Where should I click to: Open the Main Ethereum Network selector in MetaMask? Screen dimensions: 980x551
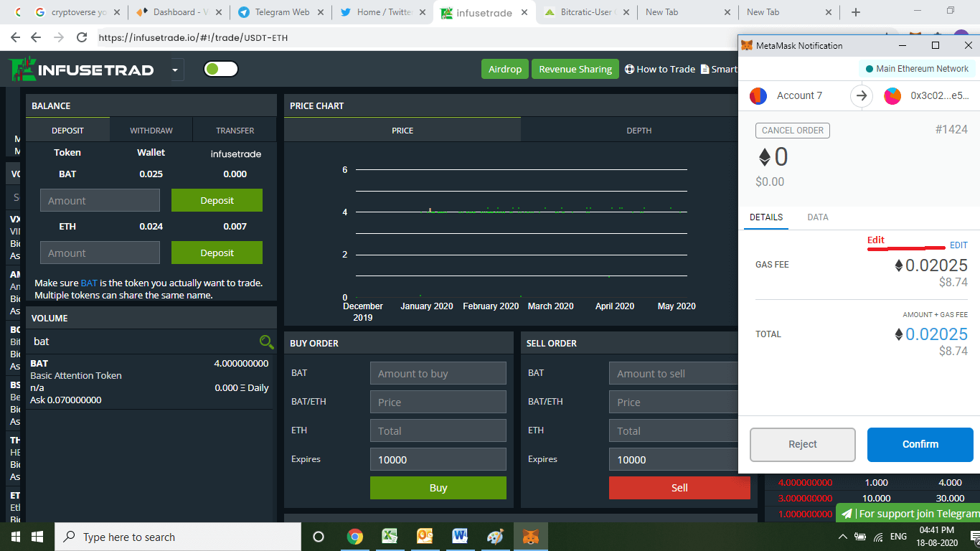tap(916, 69)
